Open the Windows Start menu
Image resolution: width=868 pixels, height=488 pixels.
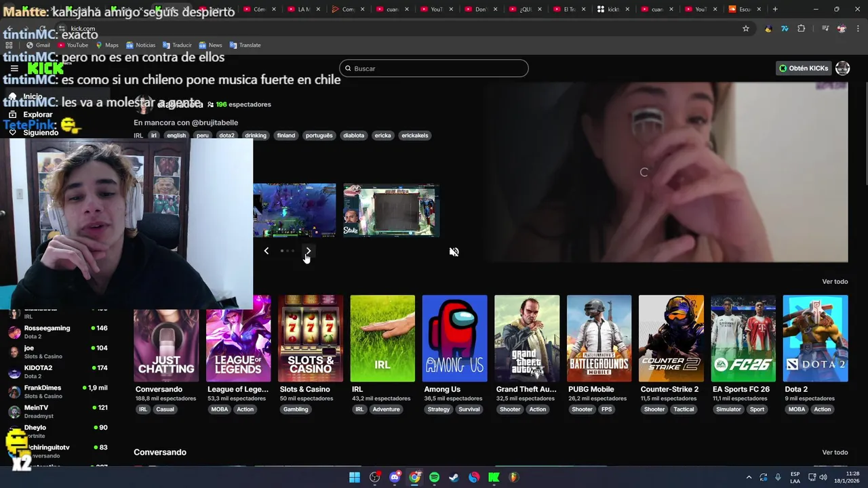(355, 477)
